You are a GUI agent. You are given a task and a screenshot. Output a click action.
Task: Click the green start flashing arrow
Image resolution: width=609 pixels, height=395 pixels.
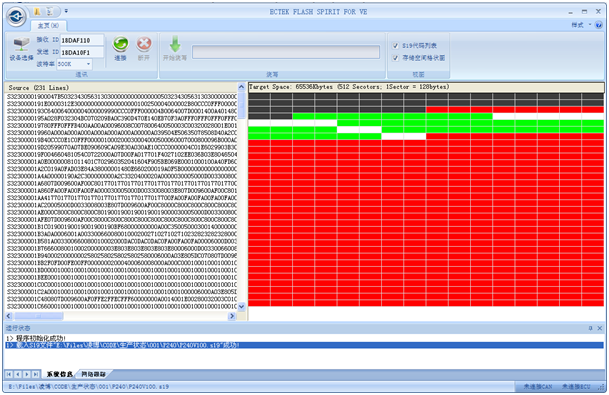175,44
